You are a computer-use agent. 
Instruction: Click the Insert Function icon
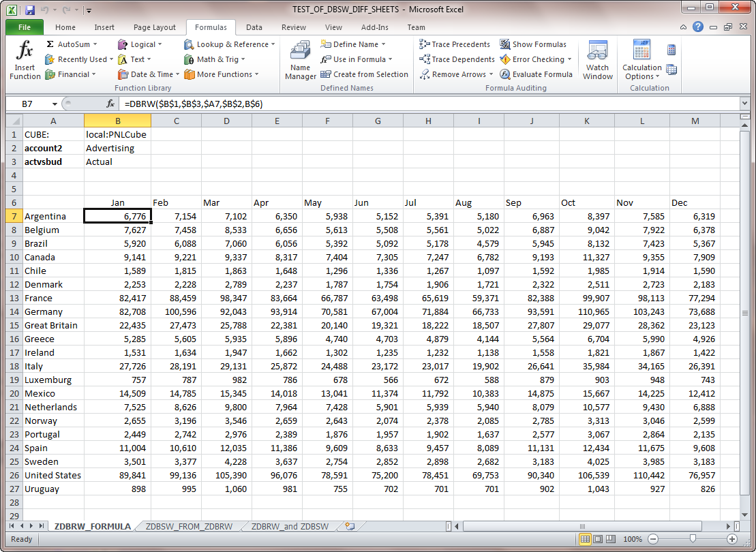coord(25,60)
